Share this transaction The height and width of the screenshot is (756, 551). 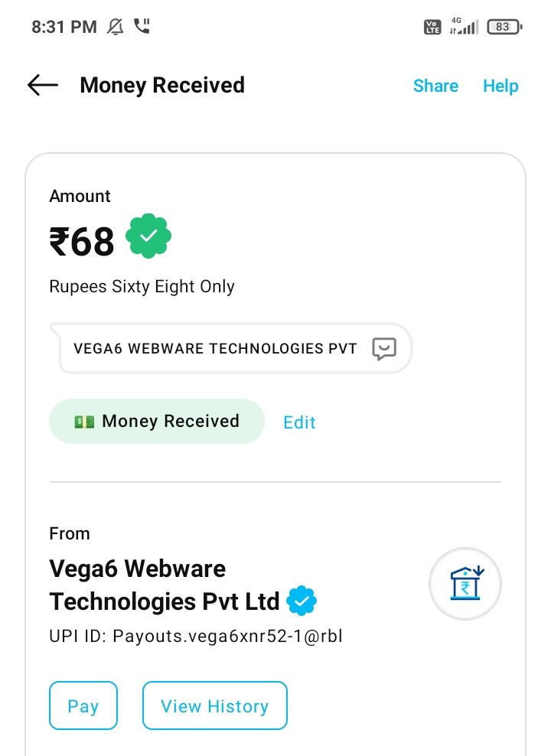tap(435, 86)
